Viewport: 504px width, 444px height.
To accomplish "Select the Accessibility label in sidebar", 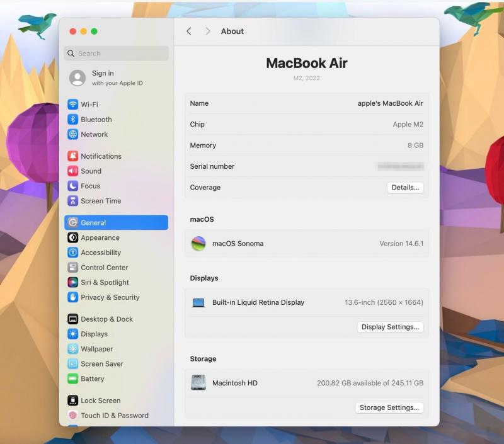I will (x=101, y=253).
